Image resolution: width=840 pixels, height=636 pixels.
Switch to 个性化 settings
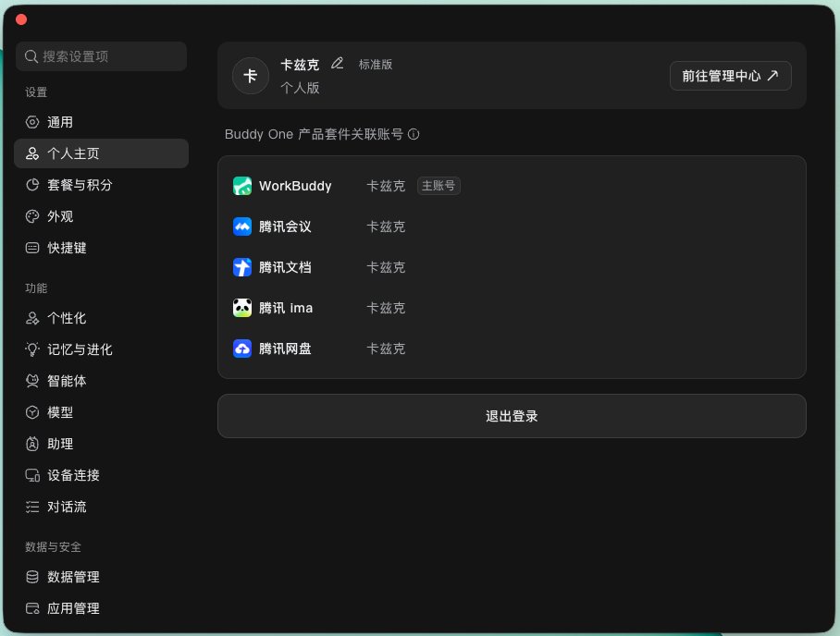[x=101, y=318]
